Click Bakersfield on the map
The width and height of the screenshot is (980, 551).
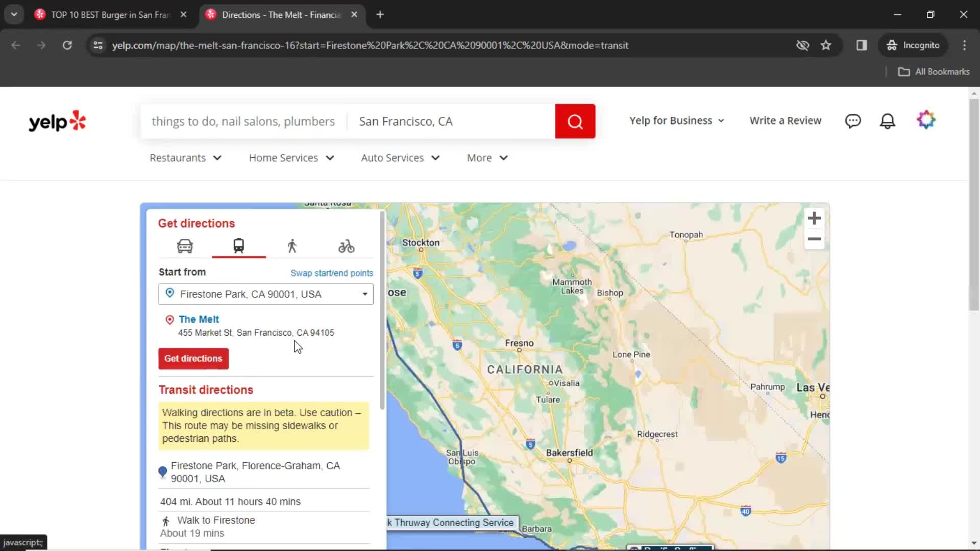tap(569, 453)
